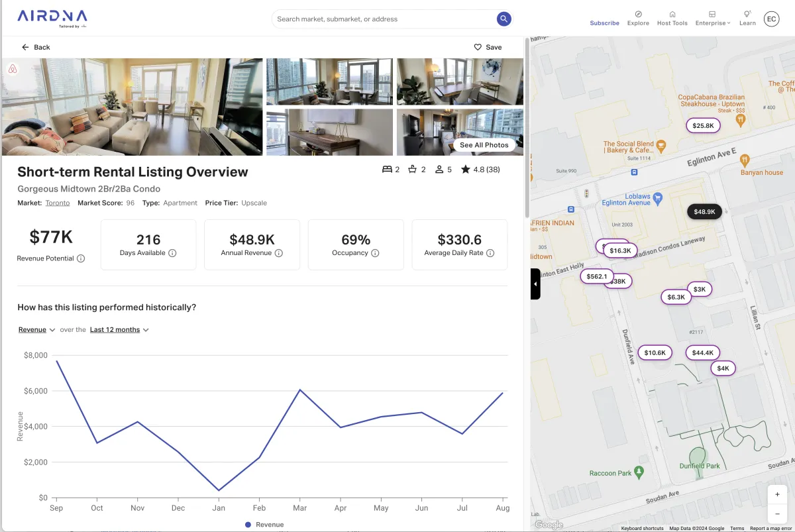Click the Occupancy info icon

375,253
